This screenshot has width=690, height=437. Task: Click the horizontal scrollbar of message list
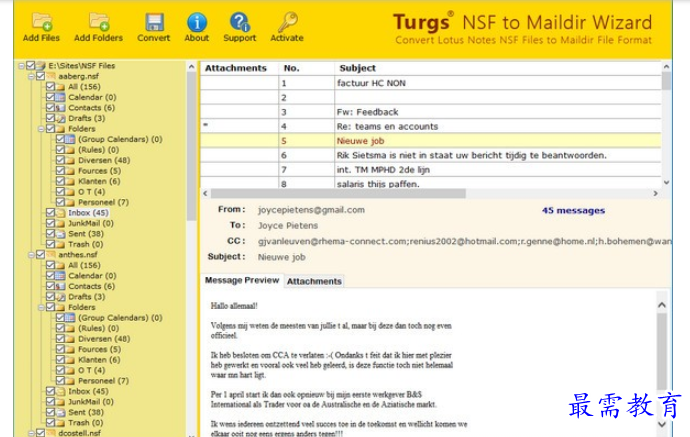[x=338, y=194]
